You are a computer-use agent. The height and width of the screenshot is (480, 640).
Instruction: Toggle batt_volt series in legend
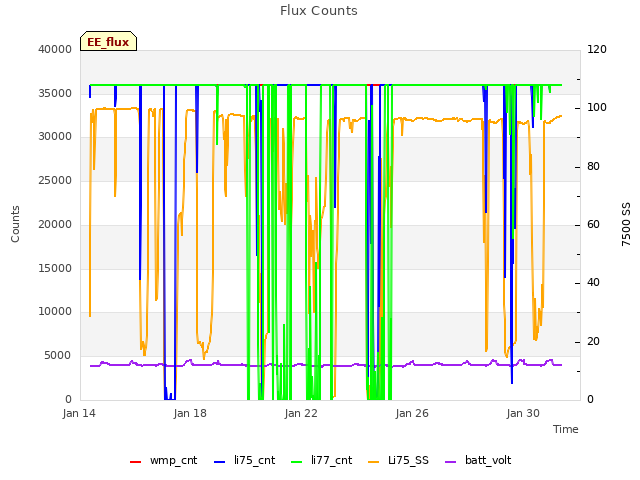click(x=478, y=460)
